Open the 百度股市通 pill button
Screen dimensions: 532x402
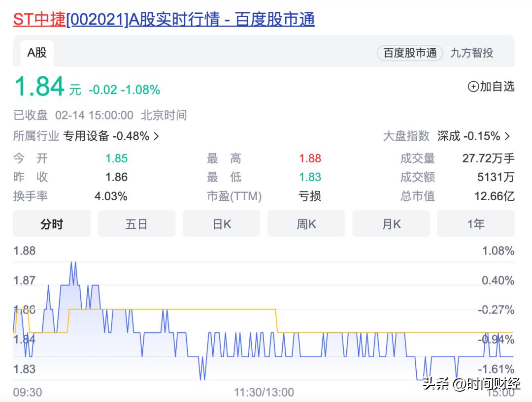[409, 53]
